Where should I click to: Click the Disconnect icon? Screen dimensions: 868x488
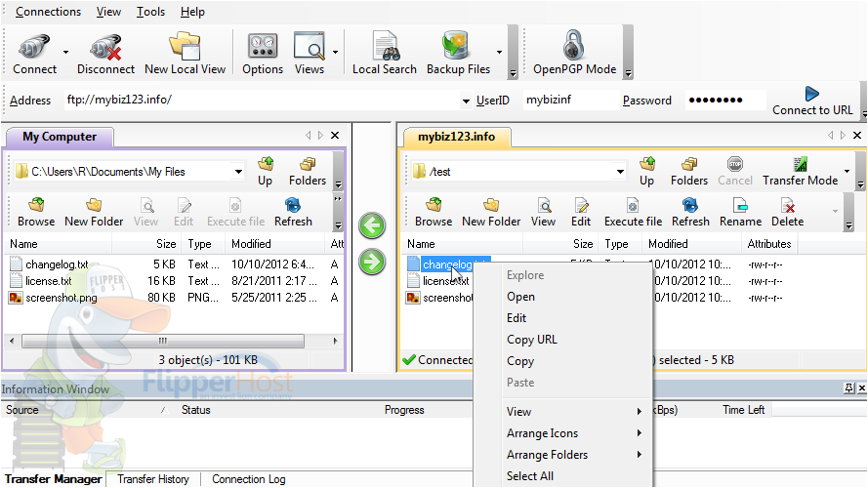click(x=105, y=48)
